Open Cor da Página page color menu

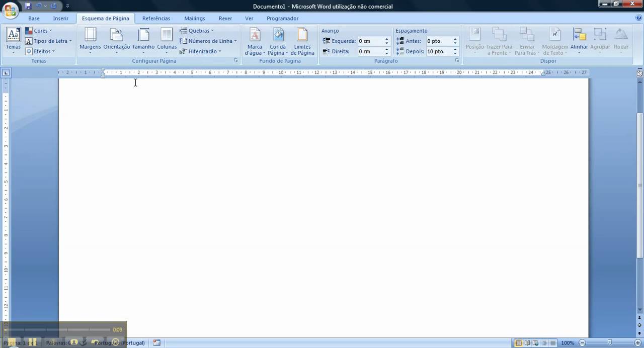coord(278,41)
